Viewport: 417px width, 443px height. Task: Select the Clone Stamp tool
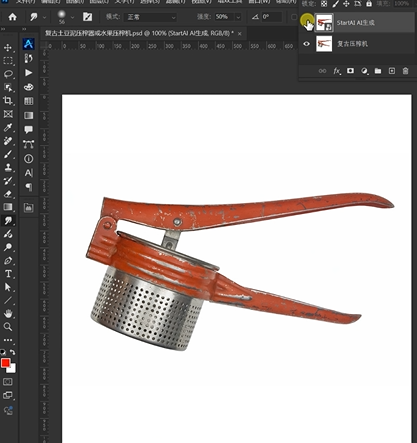click(8, 167)
